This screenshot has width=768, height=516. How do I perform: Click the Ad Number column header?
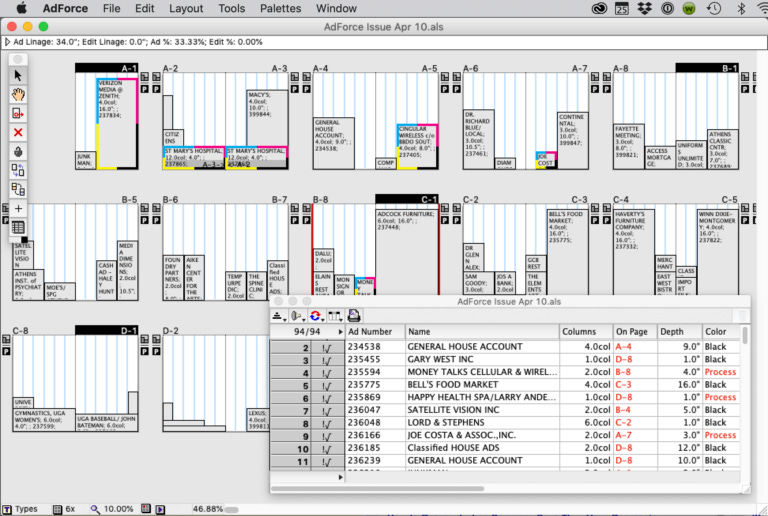click(375, 332)
